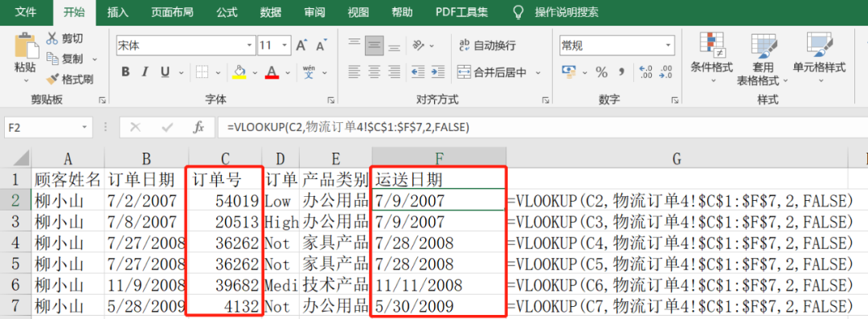Align cell text left
Screen dimensions: 868x319
coord(354,72)
